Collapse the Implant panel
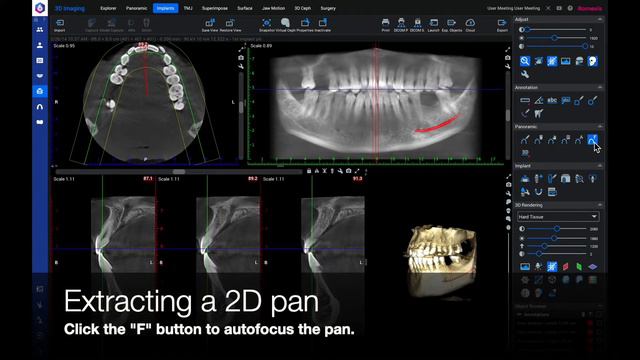Screen dimensions: 640x360 click(x=600, y=166)
